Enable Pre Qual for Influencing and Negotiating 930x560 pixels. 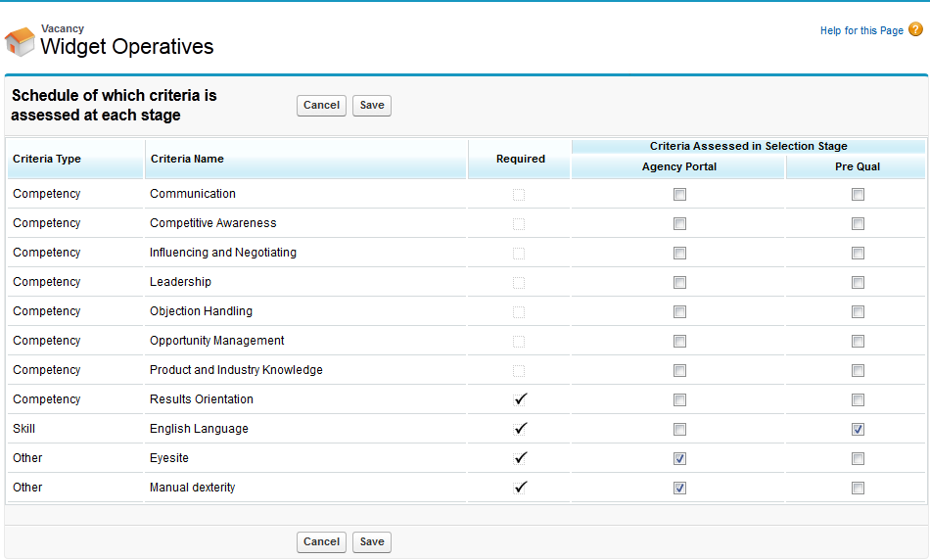click(x=858, y=253)
